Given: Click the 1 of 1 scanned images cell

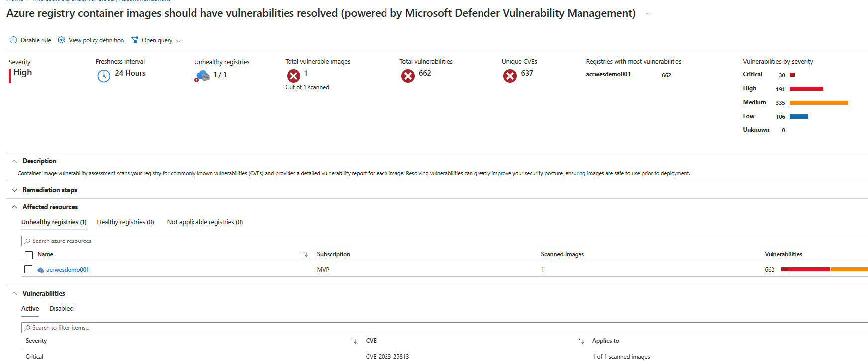Looking at the screenshot, I should click(x=621, y=357).
